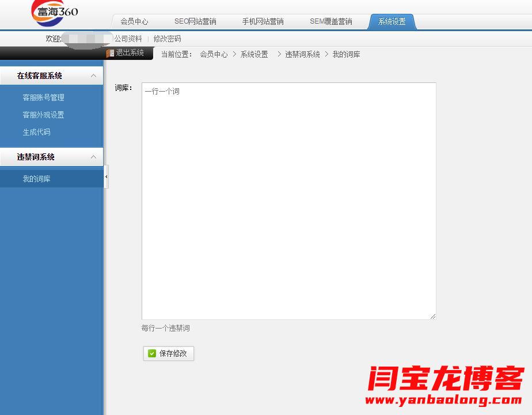Switch to the SEO网站营销 tab
532x415 pixels.
(x=195, y=22)
